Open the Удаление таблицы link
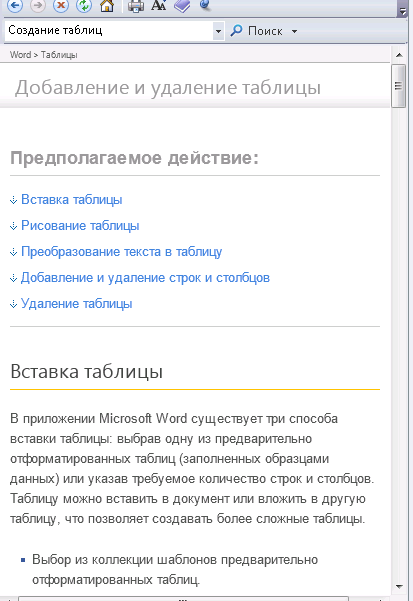The width and height of the screenshot is (413, 601). click(77, 304)
